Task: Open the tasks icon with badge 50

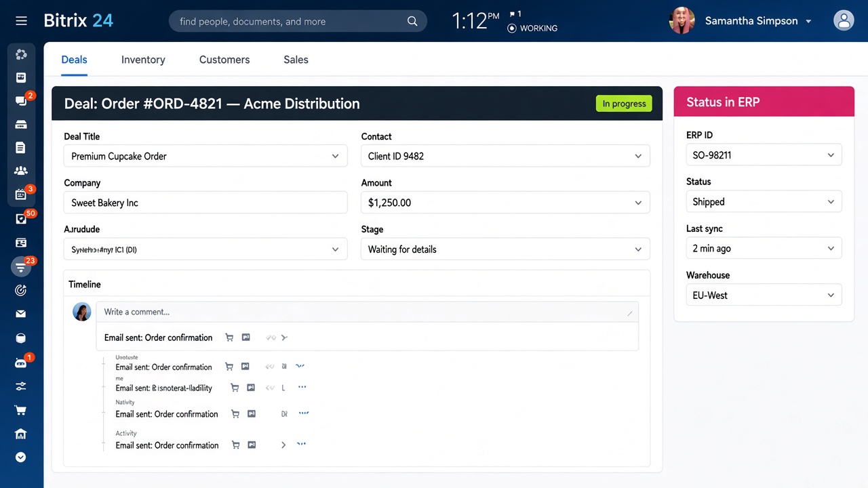Action: tap(21, 218)
